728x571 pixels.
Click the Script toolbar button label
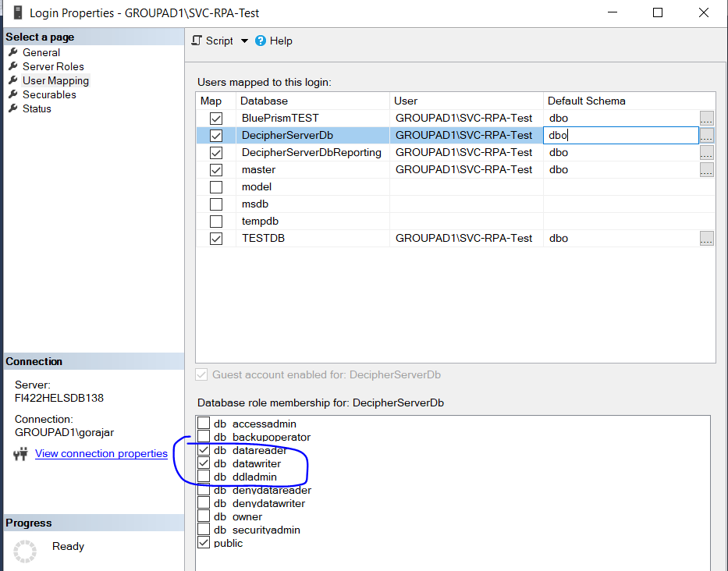tap(219, 41)
